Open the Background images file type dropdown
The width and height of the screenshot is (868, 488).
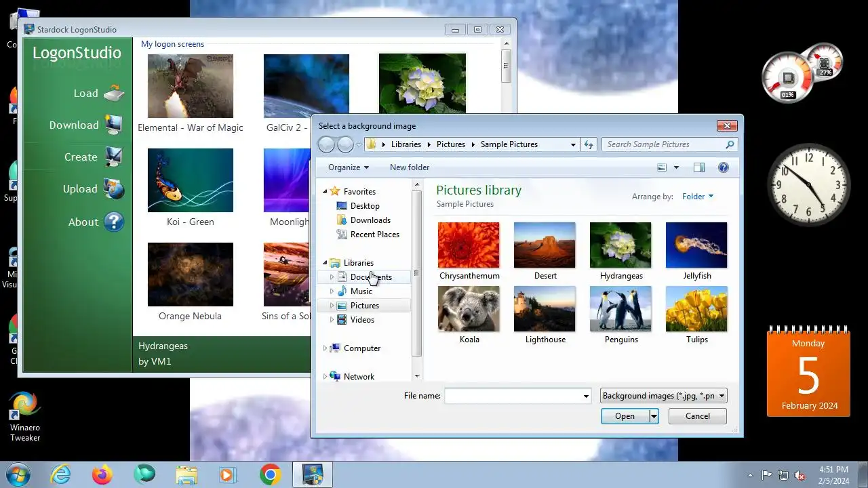pyautogui.click(x=663, y=396)
